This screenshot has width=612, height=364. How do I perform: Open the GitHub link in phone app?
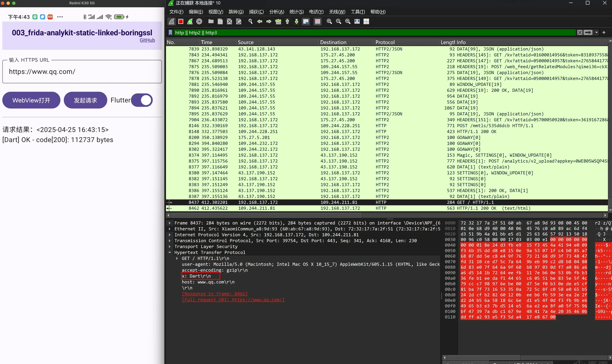147,40
